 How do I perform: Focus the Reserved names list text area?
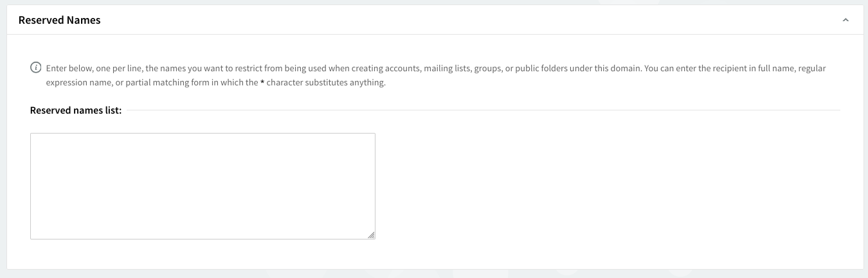203,186
